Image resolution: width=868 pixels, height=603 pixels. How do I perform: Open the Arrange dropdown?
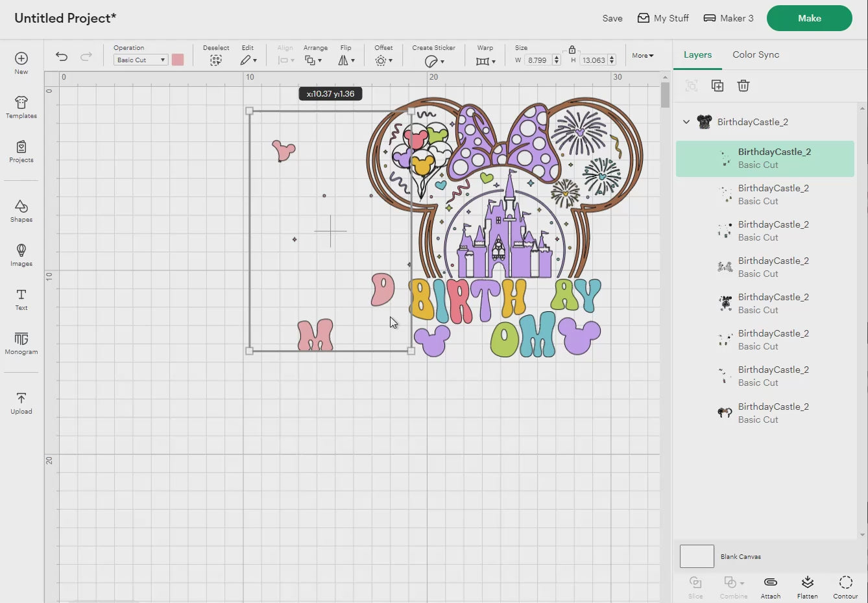[313, 60]
